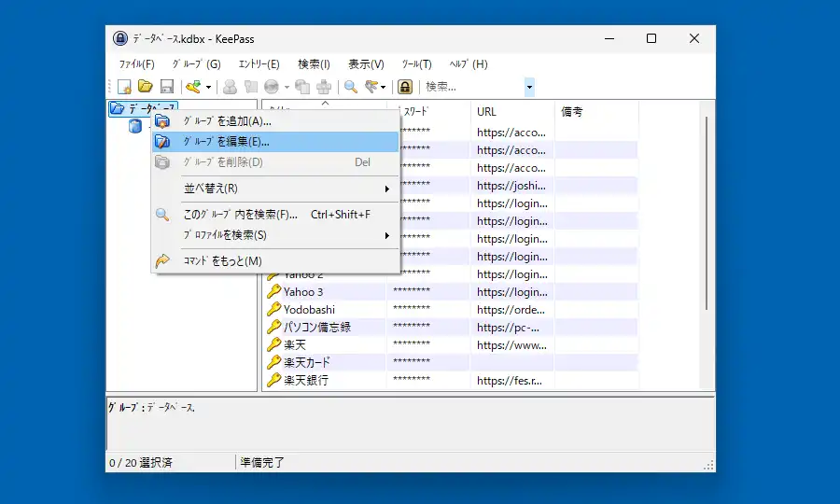The image size is (840, 504).
Task: Click the https://pc-... URL cell
Action: pyautogui.click(x=508, y=328)
